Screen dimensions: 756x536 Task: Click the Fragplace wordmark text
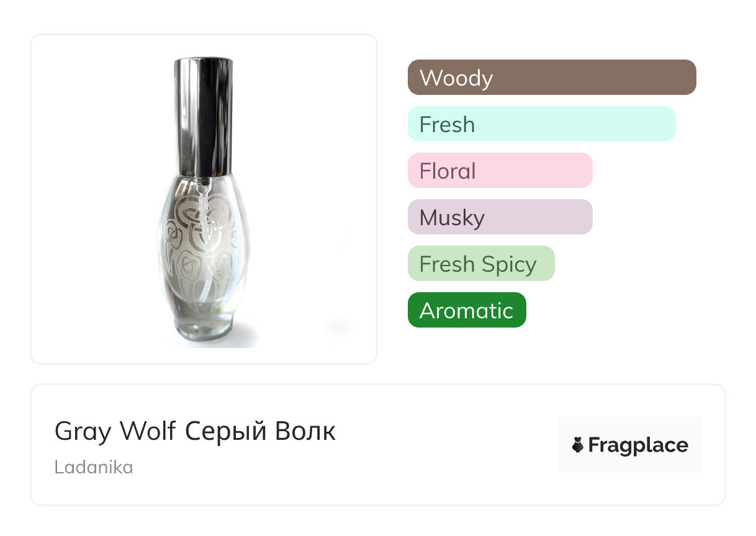click(638, 445)
